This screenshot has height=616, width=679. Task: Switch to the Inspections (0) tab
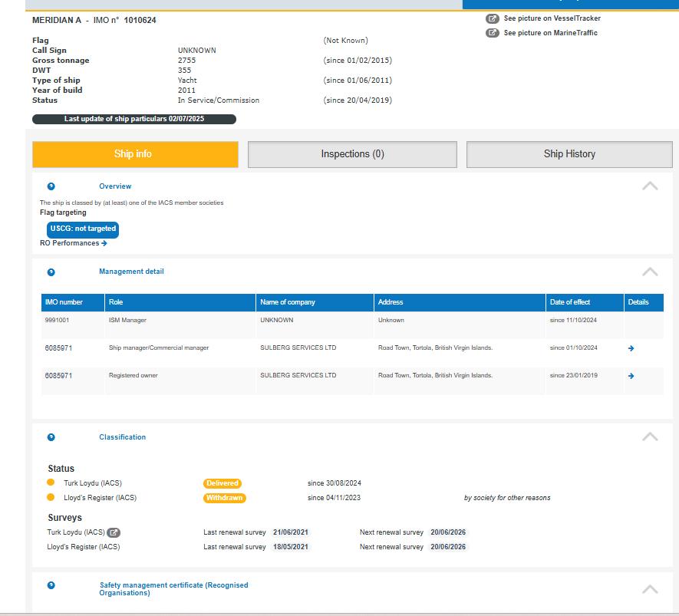coord(352,154)
